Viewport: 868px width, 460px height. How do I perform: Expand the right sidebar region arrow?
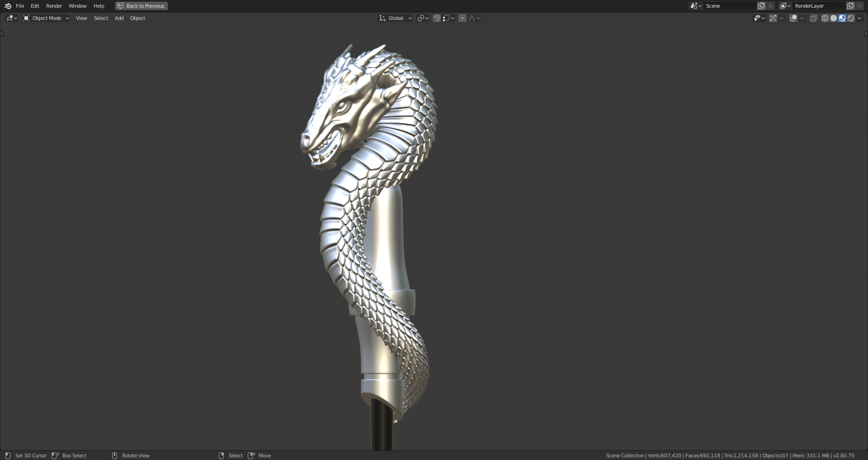point(866,33)
